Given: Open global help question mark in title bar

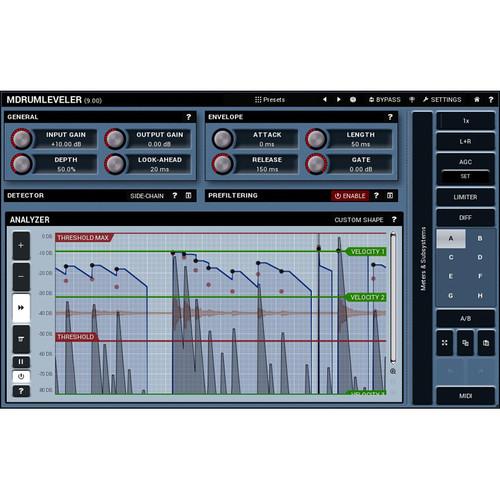Looking at the screenshot, I should click(491, 100).
